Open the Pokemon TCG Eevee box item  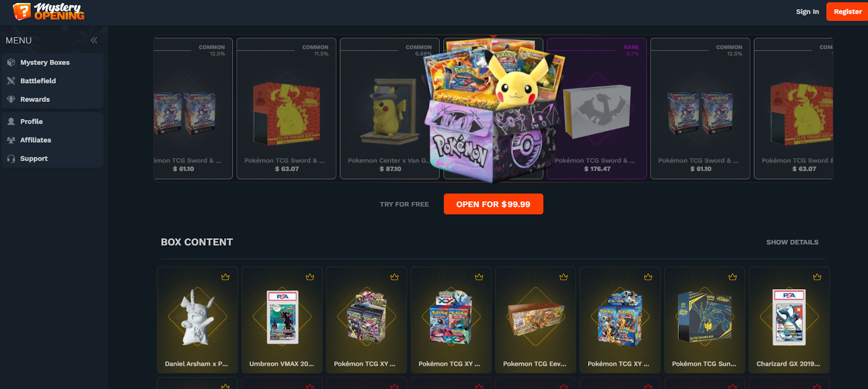point(535,320)
